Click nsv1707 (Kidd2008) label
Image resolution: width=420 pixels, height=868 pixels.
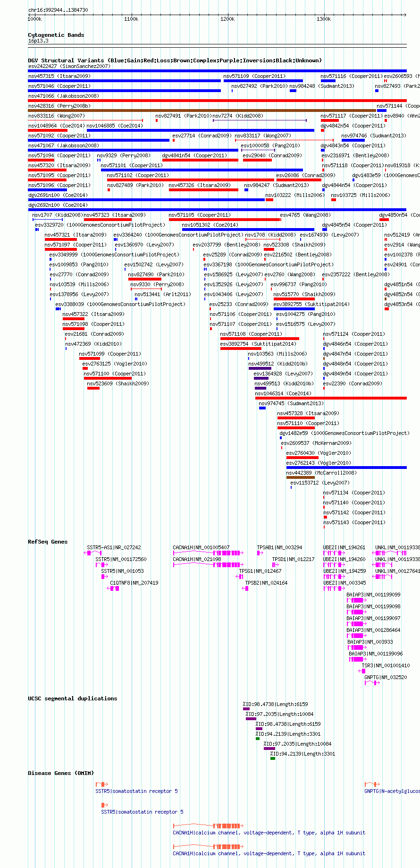58,215
